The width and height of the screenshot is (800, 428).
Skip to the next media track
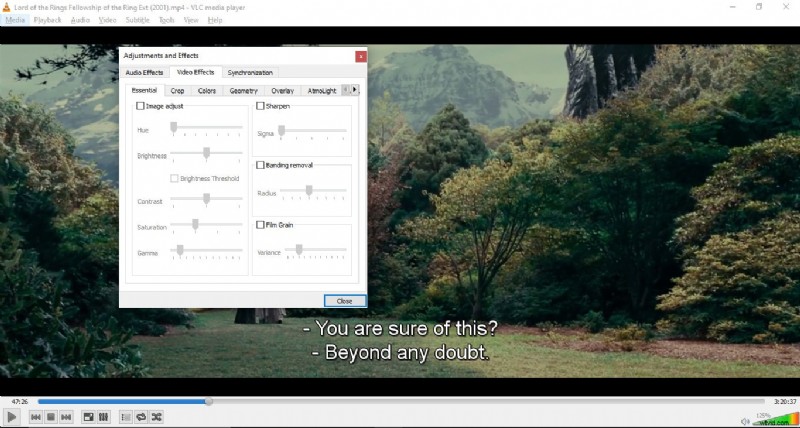click(66, 416)
